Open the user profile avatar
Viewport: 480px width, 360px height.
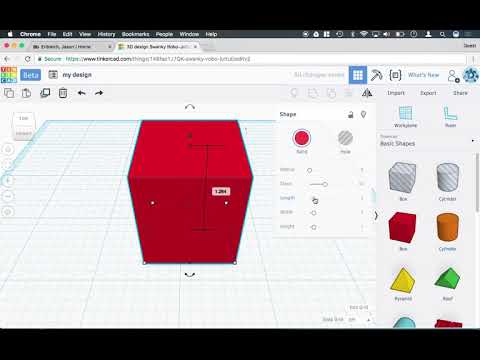coord(471,75)
